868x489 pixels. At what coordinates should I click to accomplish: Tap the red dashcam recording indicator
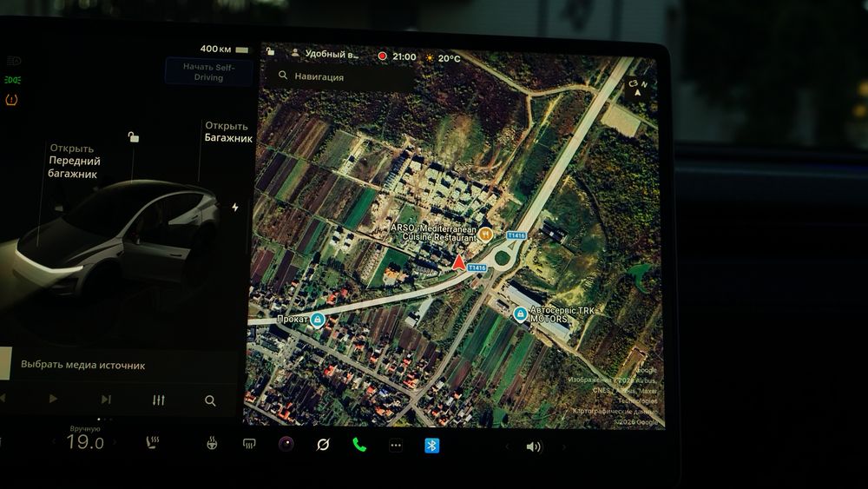[x=382, y=56]
